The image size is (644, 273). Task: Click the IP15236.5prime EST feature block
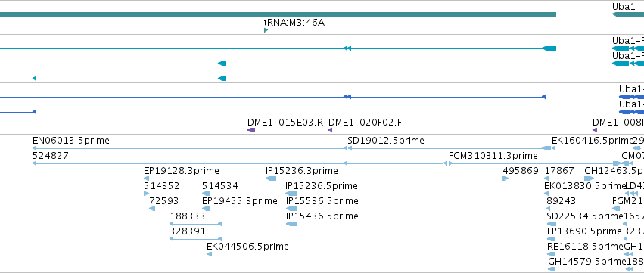291,194
